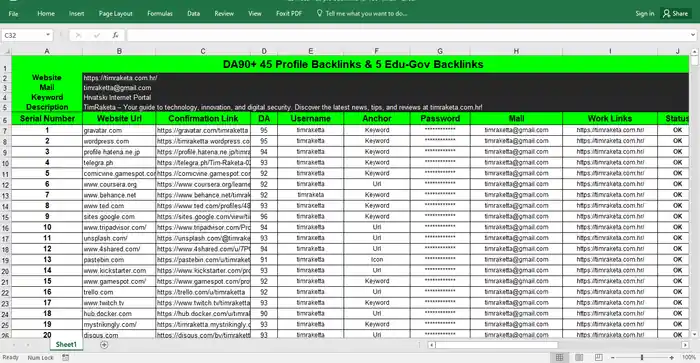Open the Page Layout tab

pos(116,13)
